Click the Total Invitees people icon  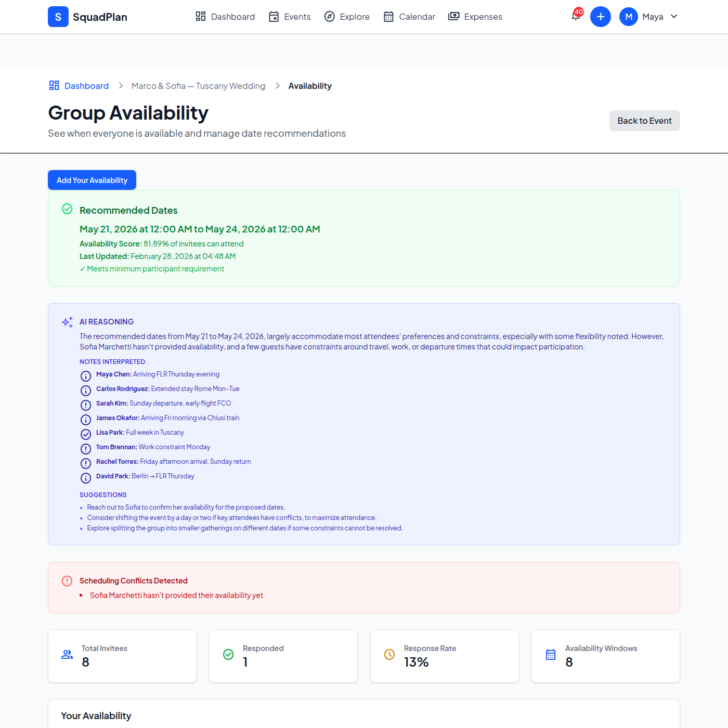click(x=67, y=655)
